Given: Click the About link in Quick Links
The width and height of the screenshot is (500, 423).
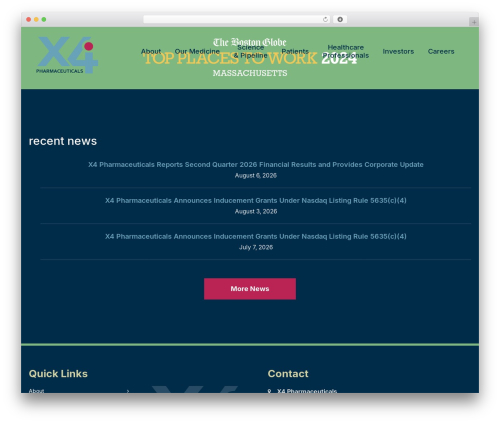Looking at the screenshot, I should tap(36, 391).
